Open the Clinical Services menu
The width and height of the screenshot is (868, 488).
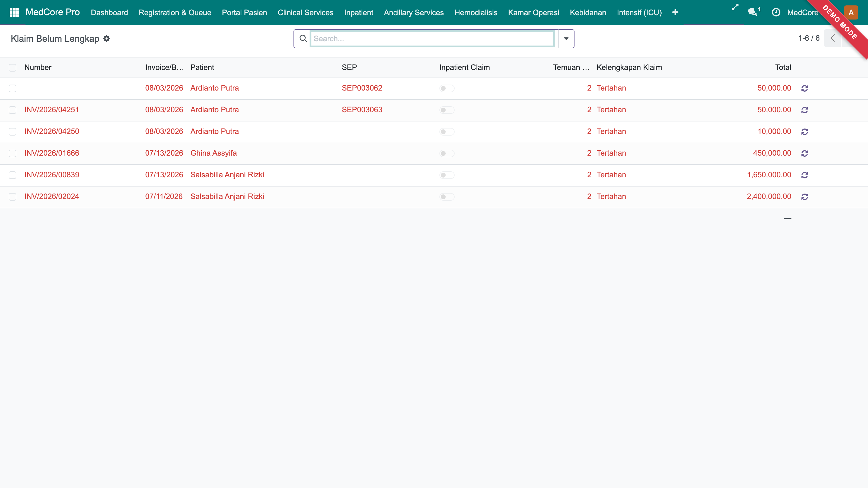305,12
